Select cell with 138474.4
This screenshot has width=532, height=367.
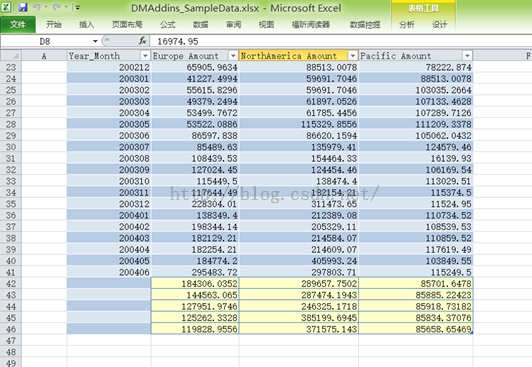[299, 181]
